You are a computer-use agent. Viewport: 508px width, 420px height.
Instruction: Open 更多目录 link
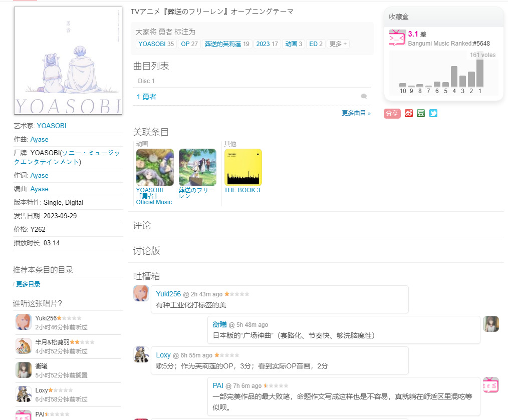tap(28, 284)
